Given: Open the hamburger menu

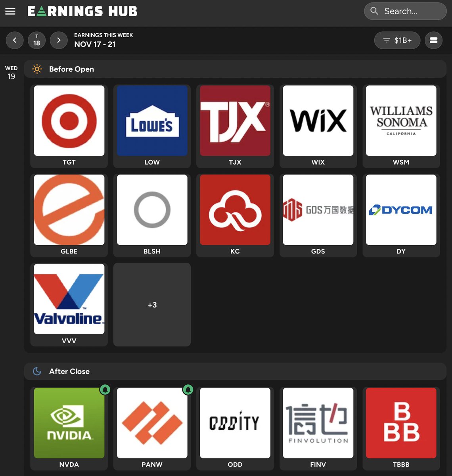Looking at the screenshot, I should [x=10, y=12].
